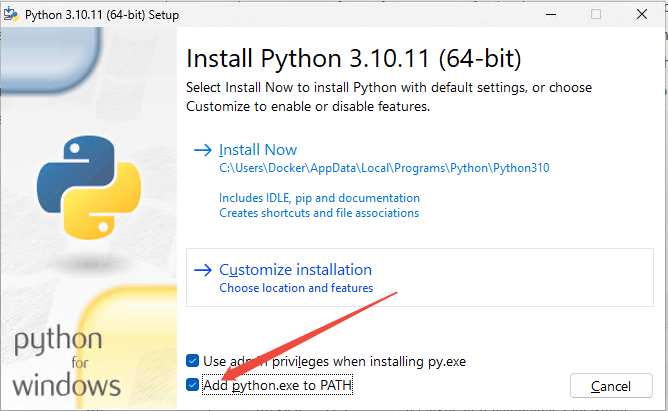668x411 pixels.
Task: Click the Add python.exe to PATH label
Action: tap(277, 385)
